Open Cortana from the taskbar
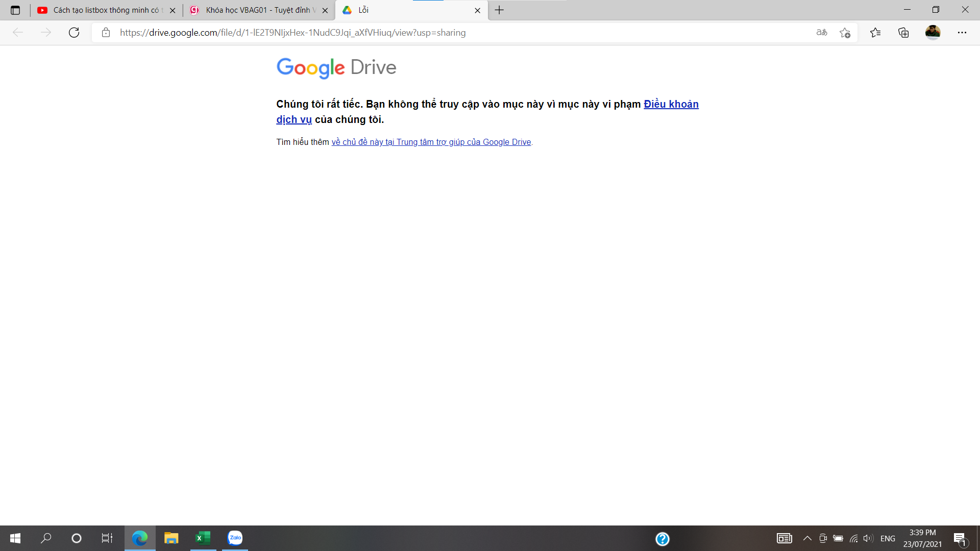 pyautogui.click(x=77, y=538)
